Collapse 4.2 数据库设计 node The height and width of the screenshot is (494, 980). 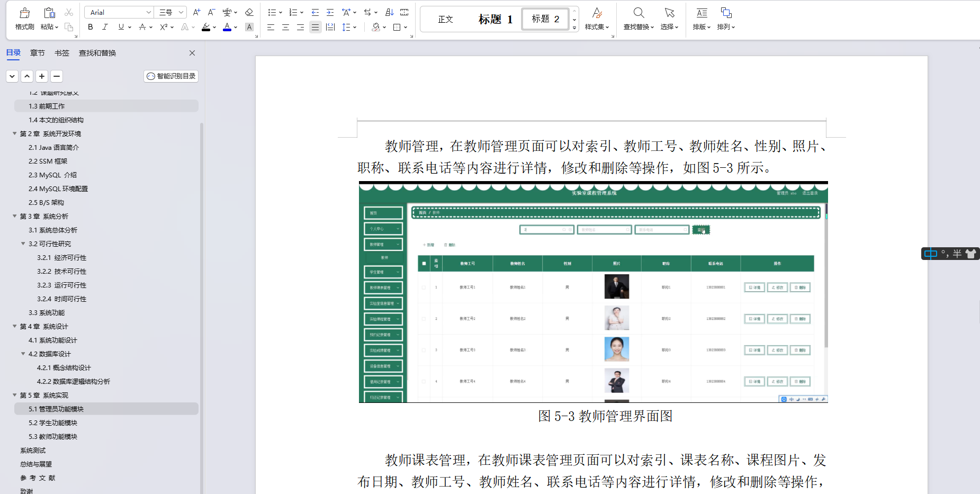coord(23,354)
